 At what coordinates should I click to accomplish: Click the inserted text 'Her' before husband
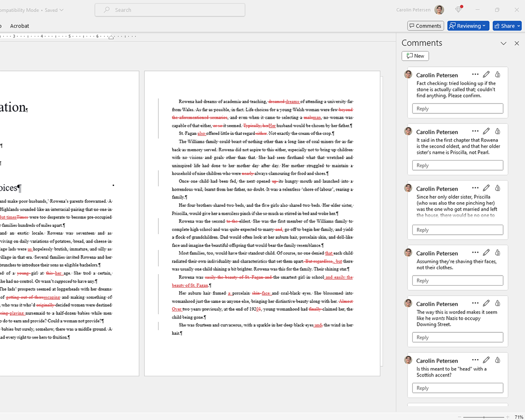point(272,125)
